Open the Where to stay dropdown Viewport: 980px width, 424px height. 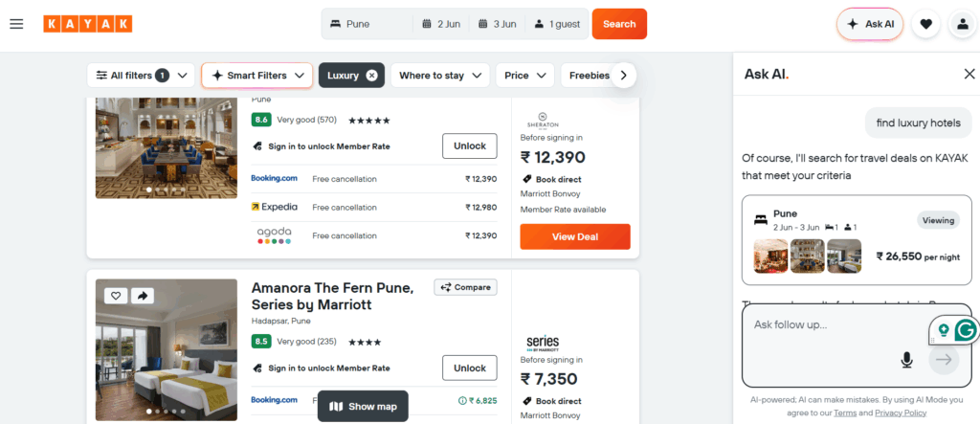point(440,76)
